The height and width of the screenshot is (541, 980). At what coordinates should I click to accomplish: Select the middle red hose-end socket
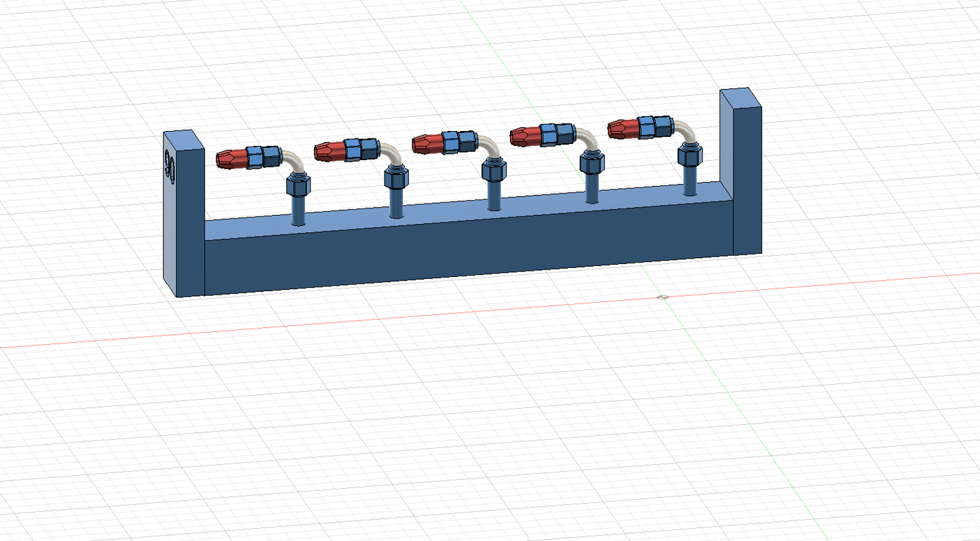[426, 144]
